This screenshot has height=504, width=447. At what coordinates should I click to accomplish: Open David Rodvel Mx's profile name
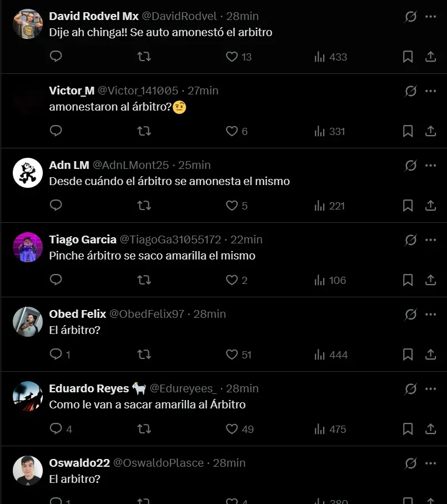point(93,16)
